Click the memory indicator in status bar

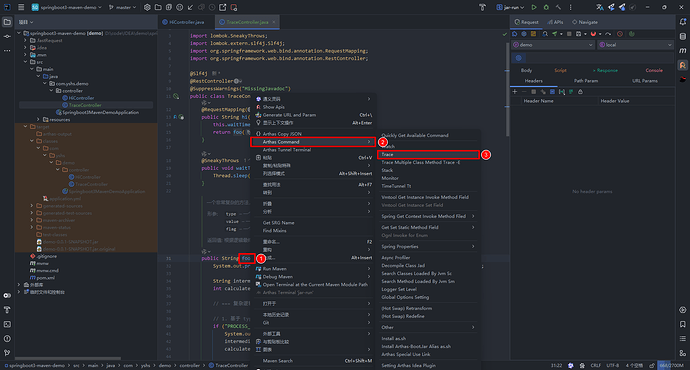pos(671,366)
